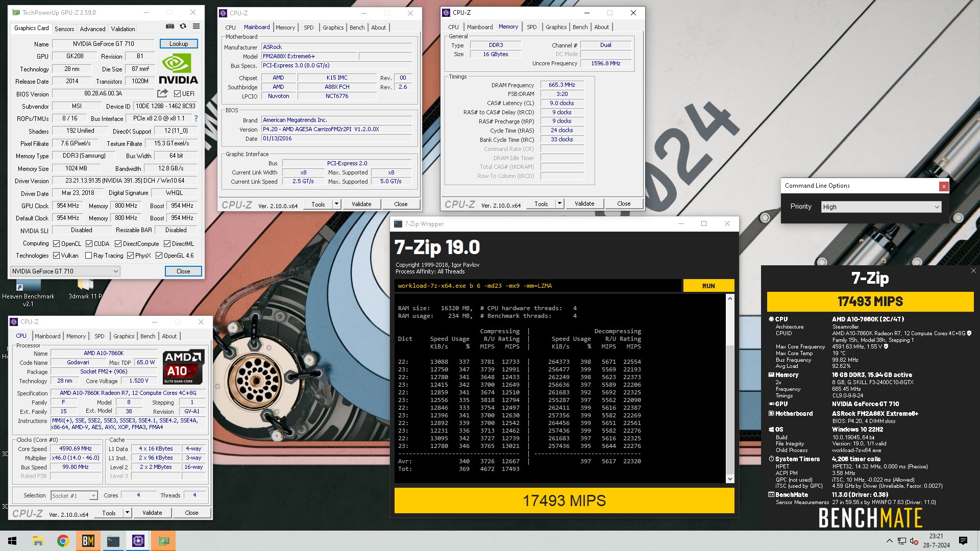Click the Lookup button in GPU-Z
The image size is (980, 551).
(x=179, y=44)
